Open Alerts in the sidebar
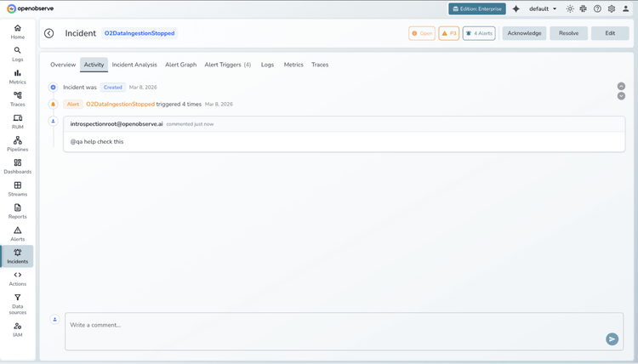This screenshot has width=638, height=364. 18,234
